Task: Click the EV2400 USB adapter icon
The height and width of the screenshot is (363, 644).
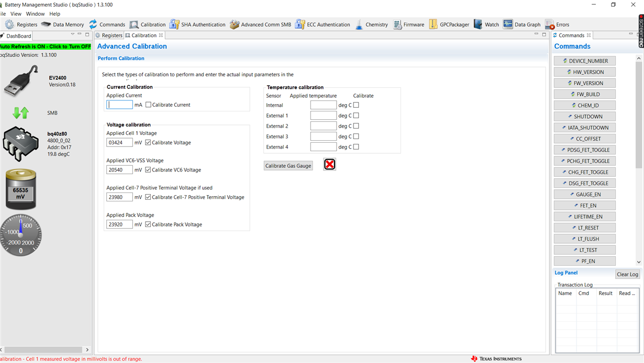Action: [x=21, y=81]
